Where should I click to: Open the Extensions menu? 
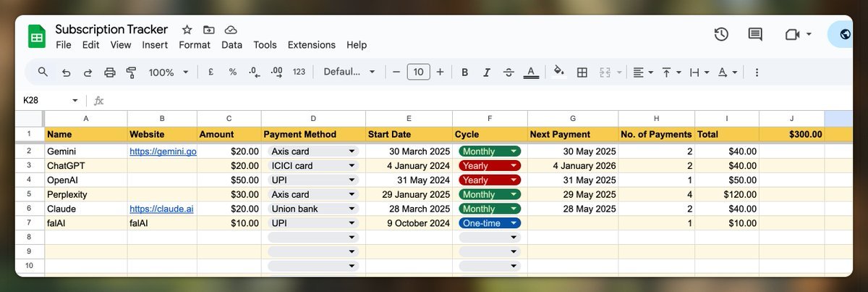pyautogui.click(x=311, y=45)
